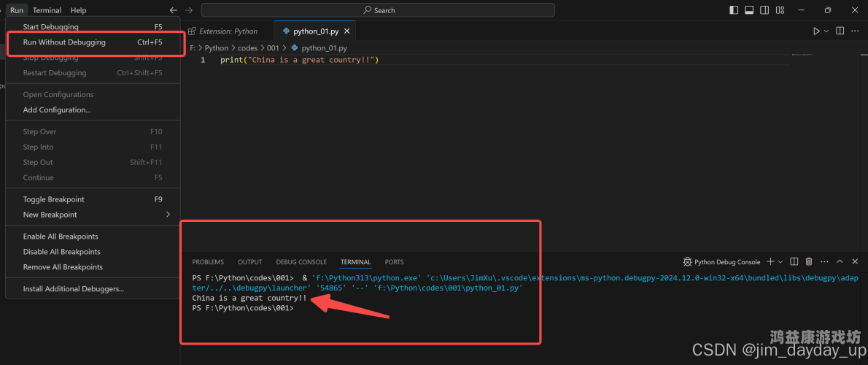Select Run Without Debugging from the menu
Screen dimensions: 868x365
point(64,42)
